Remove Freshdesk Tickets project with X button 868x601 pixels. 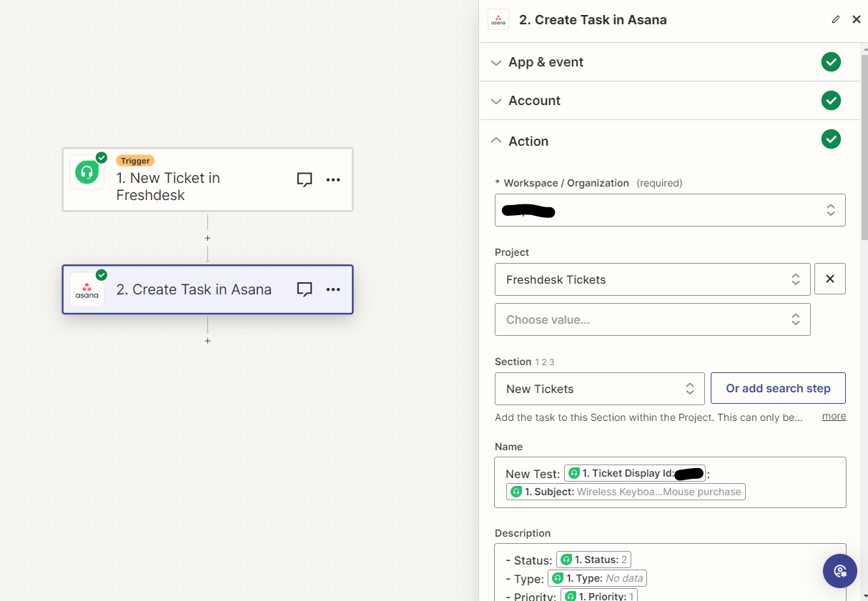pyautogui.click(x=830, y=279)
